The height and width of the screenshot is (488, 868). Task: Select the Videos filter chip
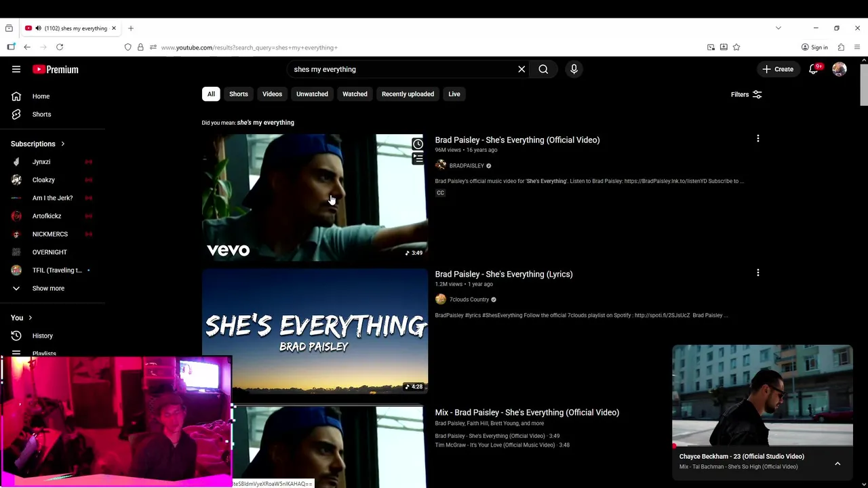tap(272, 94)
